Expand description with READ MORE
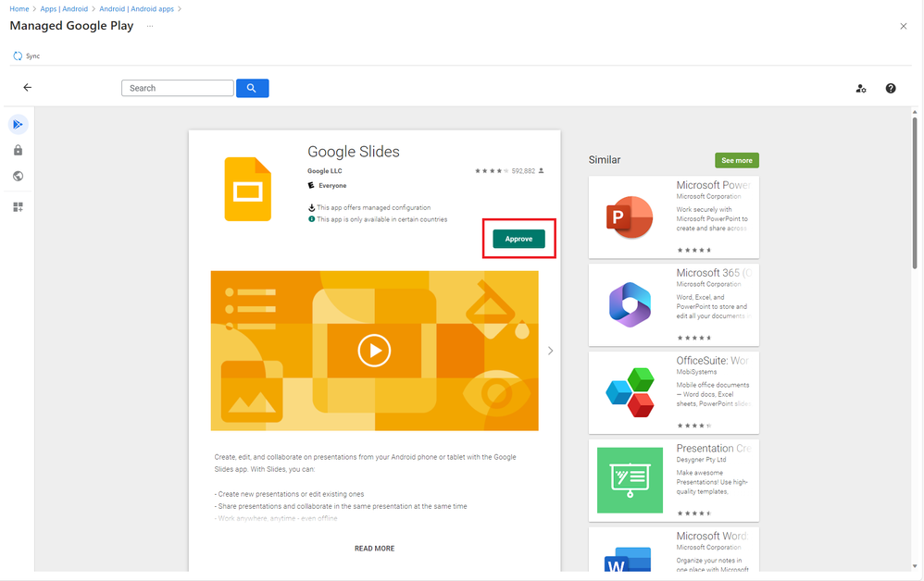 [x=374, y=549]
